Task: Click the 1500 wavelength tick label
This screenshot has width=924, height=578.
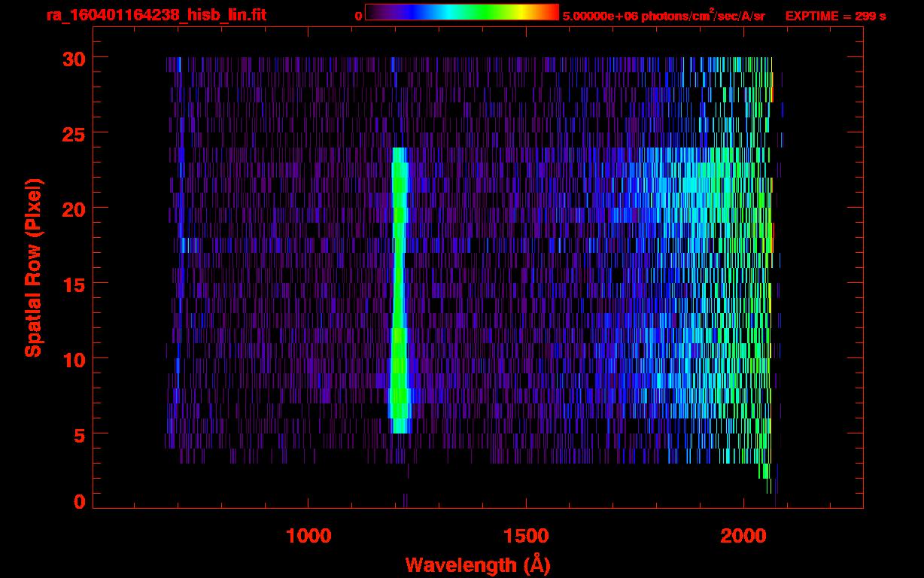Action: click(x=526, y=536)
